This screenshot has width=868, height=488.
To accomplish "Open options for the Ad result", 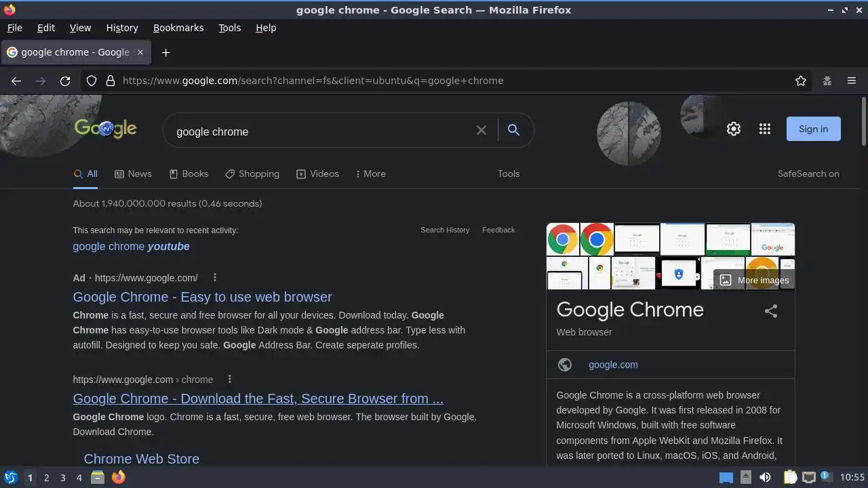I will (215, 277).
